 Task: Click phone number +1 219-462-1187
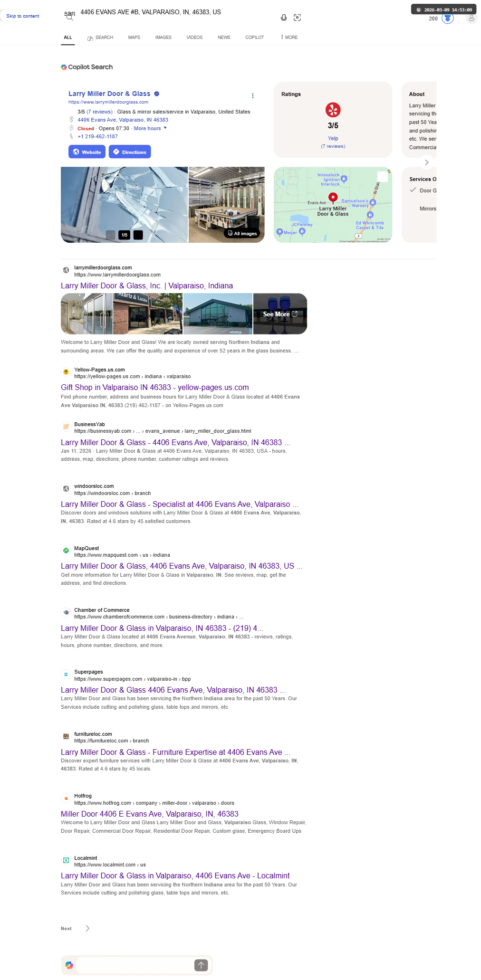pos(97,136)
